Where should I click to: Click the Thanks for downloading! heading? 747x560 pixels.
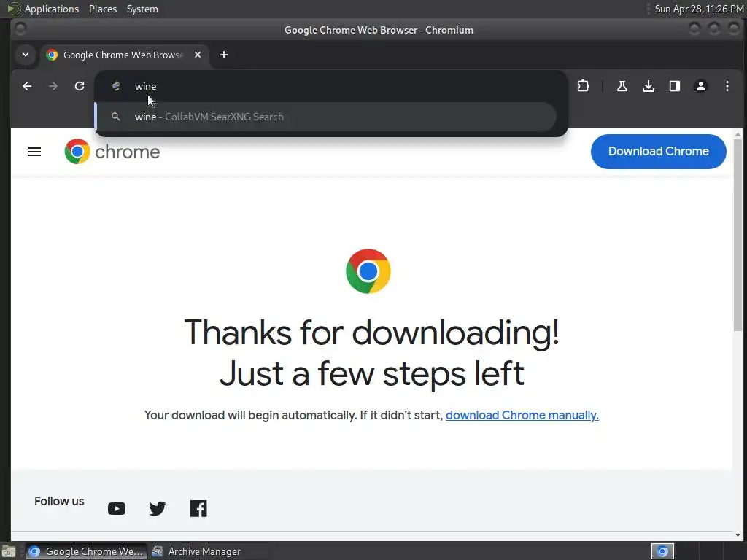(x=372, y=332)
